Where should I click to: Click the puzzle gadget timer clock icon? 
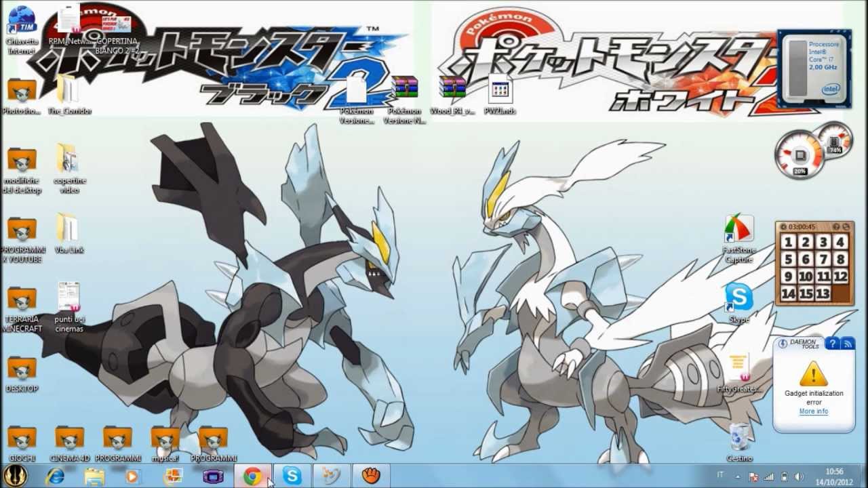point(784,226)
